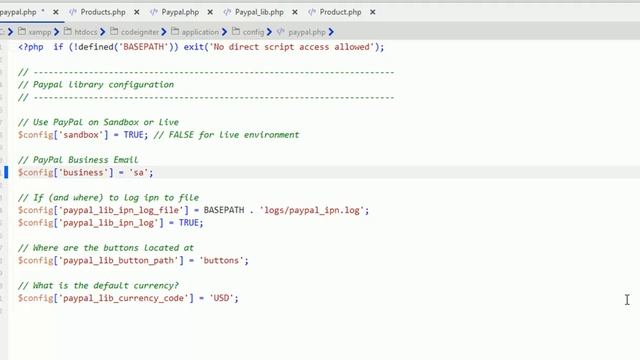Expand the chevron after codeigniter

coord(164,32)
